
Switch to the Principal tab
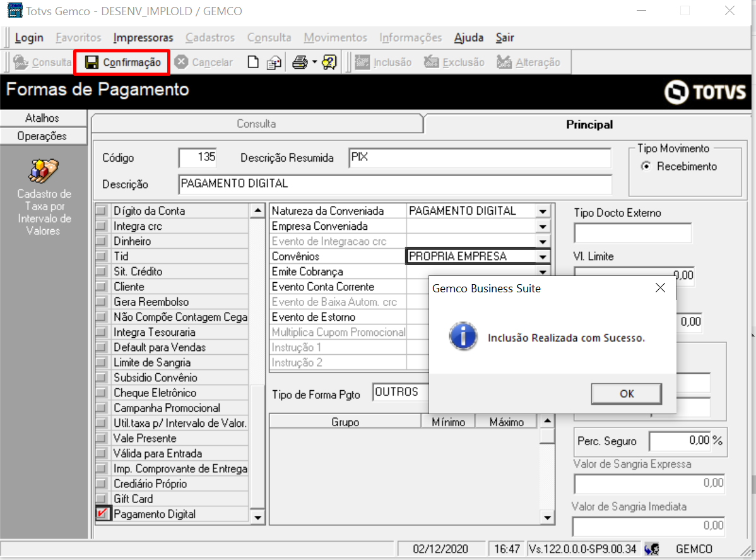(589, 124)
